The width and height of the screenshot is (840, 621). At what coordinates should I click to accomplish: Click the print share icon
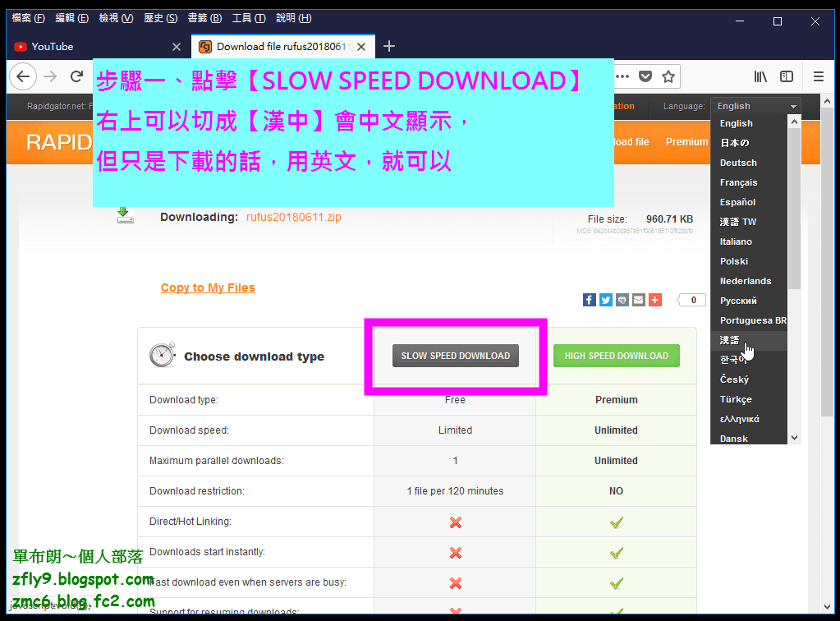(622, 300)
